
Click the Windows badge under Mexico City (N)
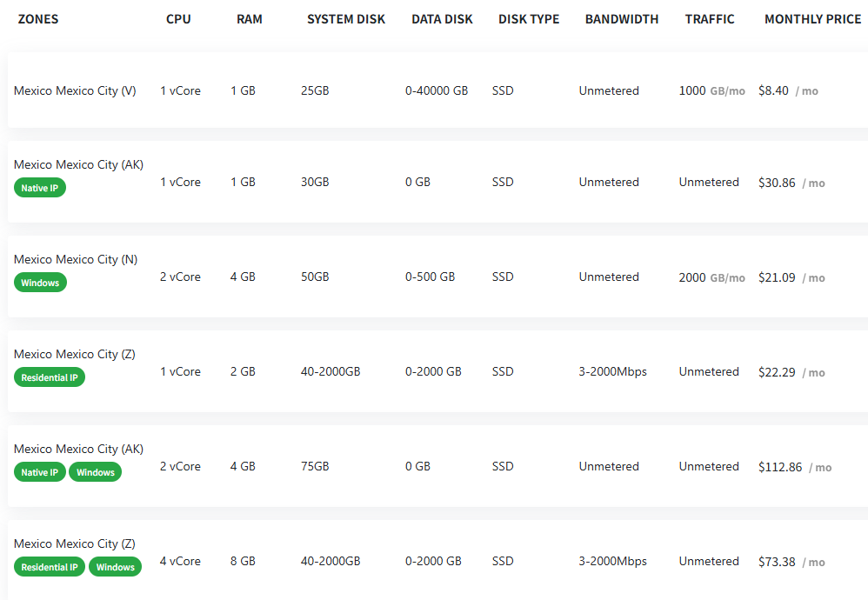40,283
